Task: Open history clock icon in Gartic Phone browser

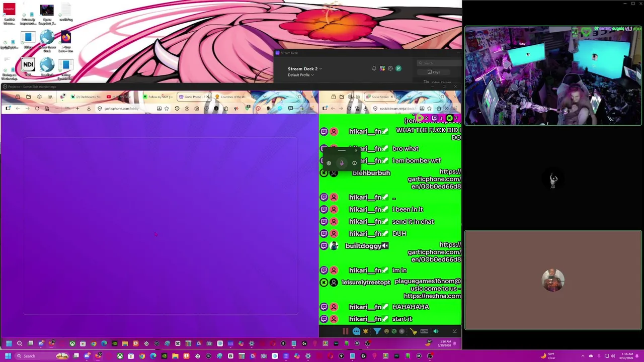Action: (x=177, y=109)
